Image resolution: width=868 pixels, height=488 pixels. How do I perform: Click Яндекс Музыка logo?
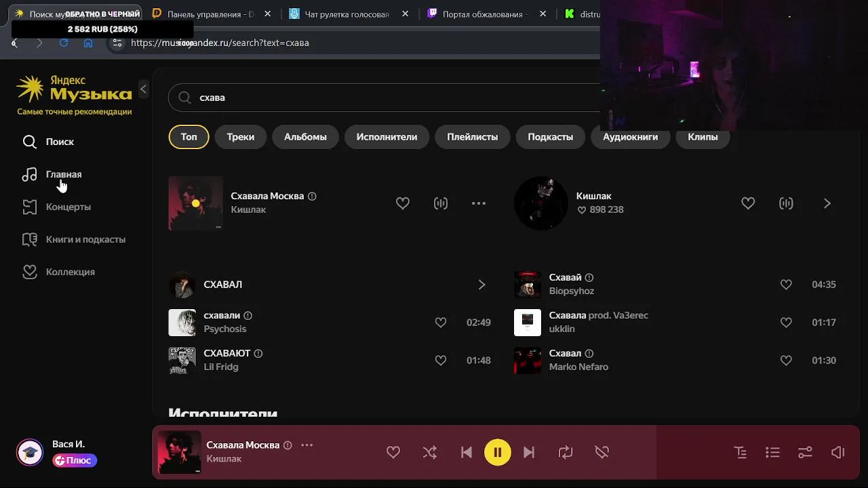tap(74, 89)
